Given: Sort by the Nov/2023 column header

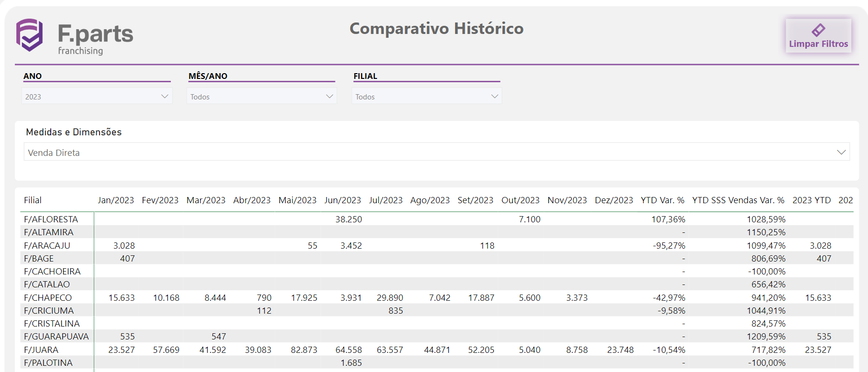Looking at the screenshot, I should [x=567, y=200].
